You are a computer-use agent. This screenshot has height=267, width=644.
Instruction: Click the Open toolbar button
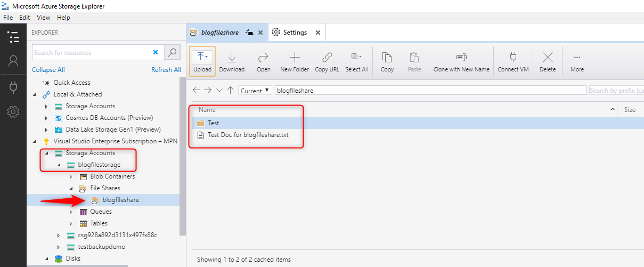point(263,62)
